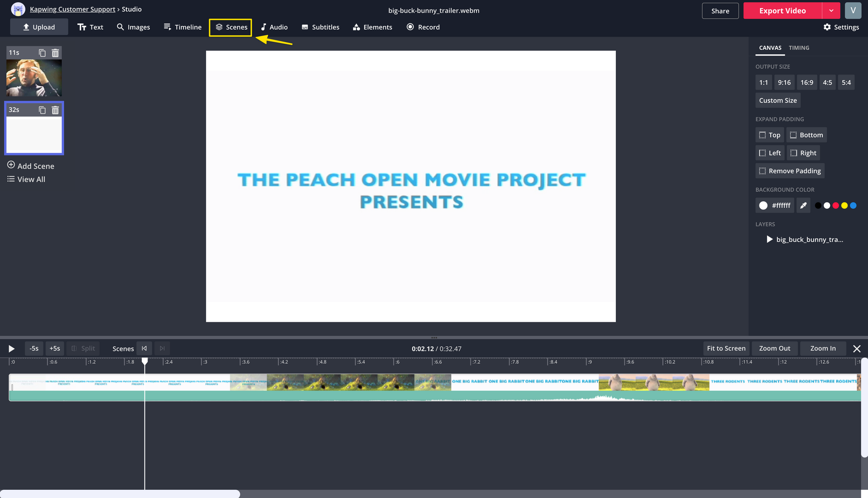This screenshot has width=868, height=498.
Task: Toggle Top padding option
Action: [769, 135]
